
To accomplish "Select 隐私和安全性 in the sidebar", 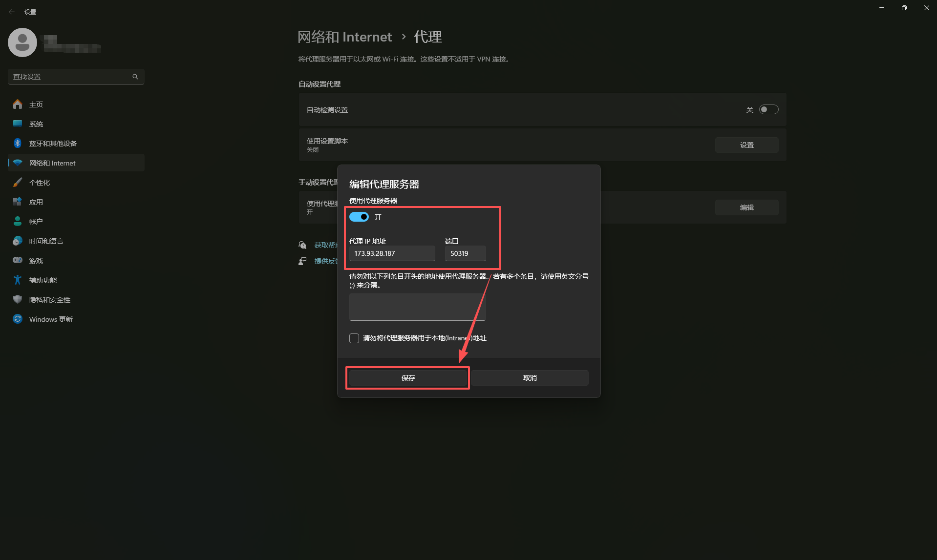I will (50, 300).
